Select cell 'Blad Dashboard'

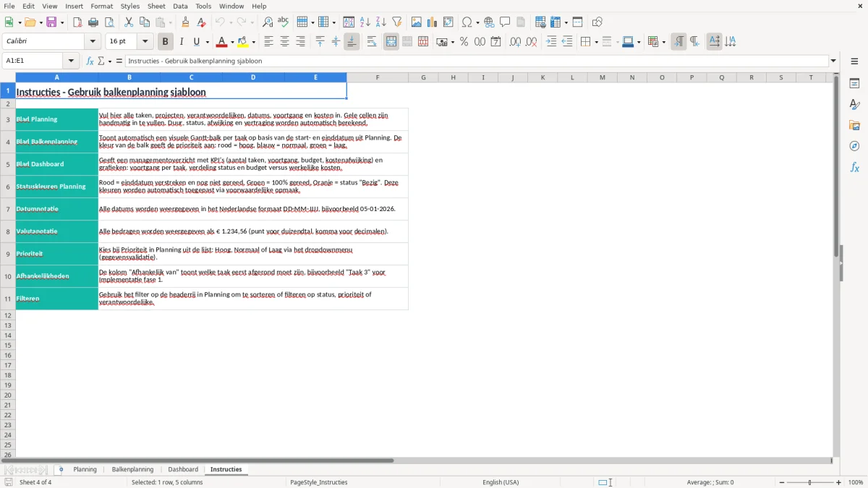pyautogui.click(x=56, y=164)
